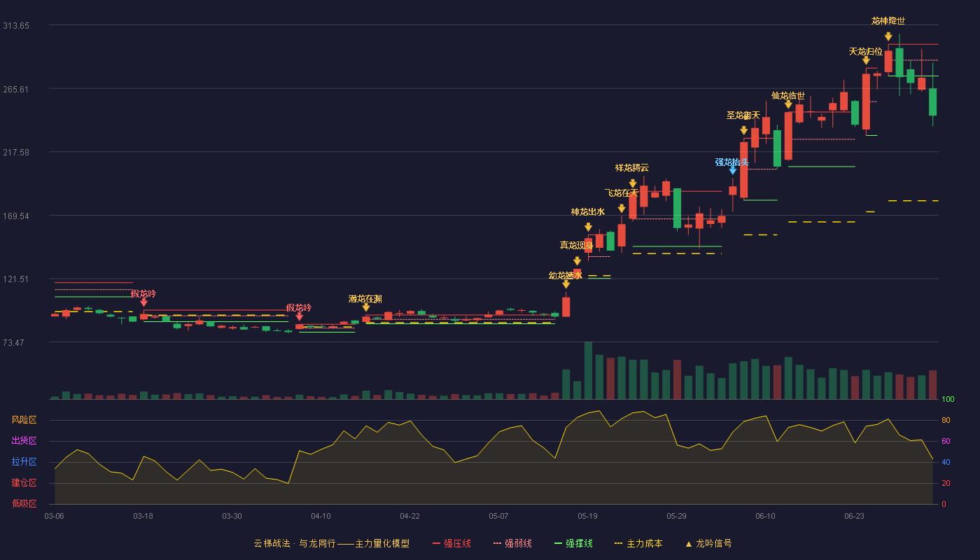This screenshot has height=560, width=980.
Task: Click the 幼龙戏水 signal marker
Action: pyautogui.click(x=566, y=284)
